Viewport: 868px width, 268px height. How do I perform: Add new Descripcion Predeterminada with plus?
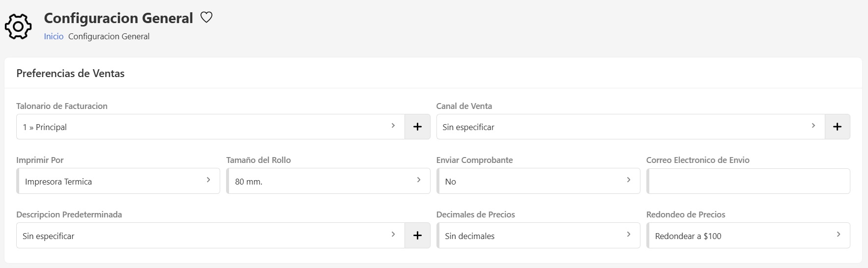[x=417, y=236]
